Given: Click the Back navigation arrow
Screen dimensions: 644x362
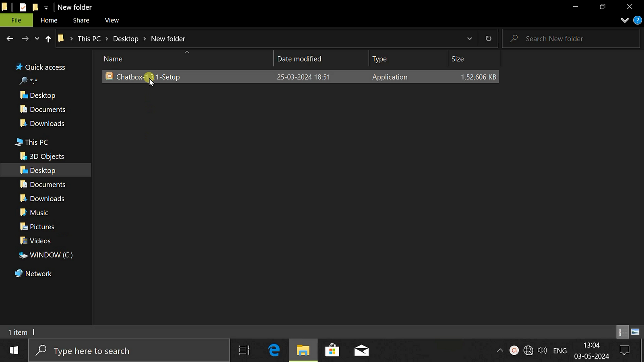Looking at the screenshot, I should tap(10, 39).
